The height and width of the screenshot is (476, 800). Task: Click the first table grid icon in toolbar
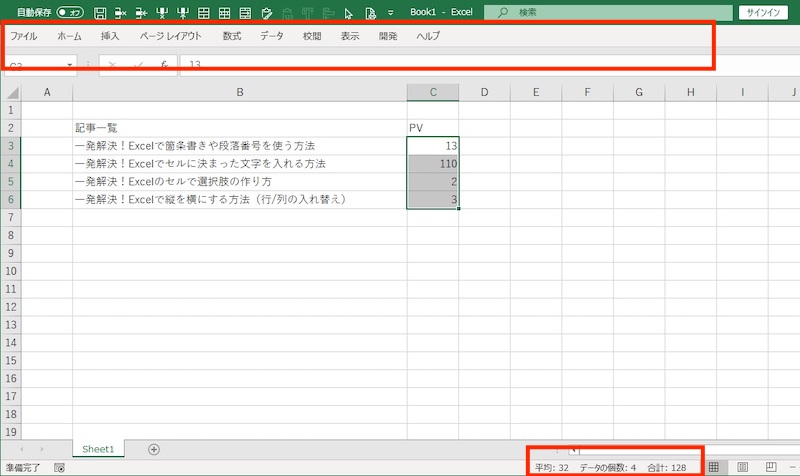click(204, 13)
